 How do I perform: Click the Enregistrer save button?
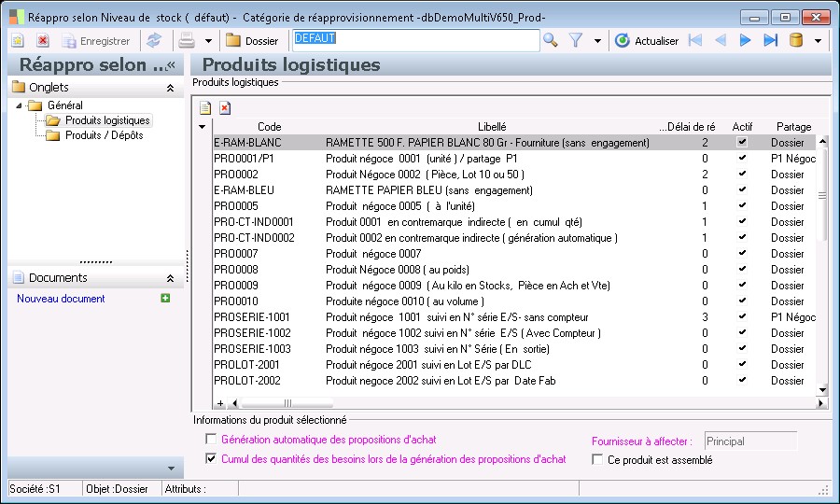(96, 41)
